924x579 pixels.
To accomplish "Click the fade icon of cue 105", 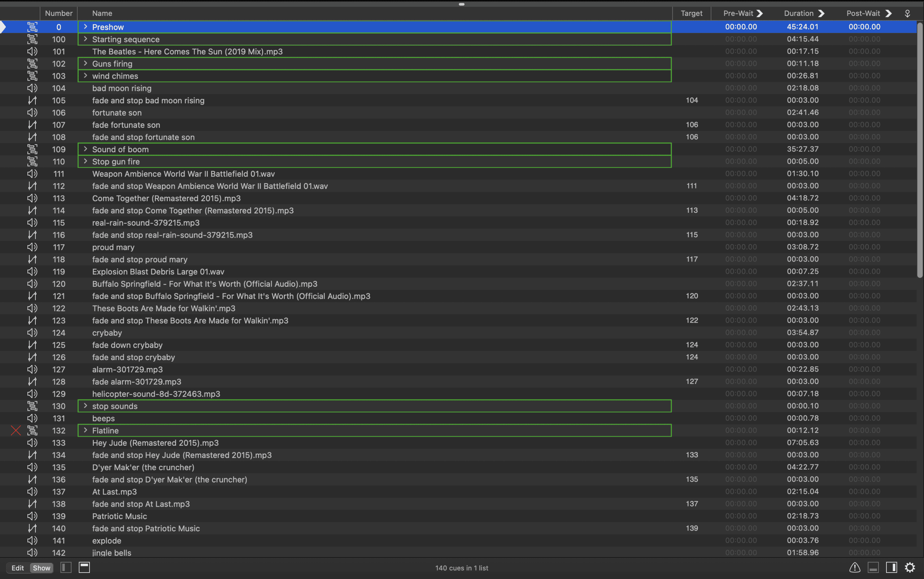I will [32, 100].
